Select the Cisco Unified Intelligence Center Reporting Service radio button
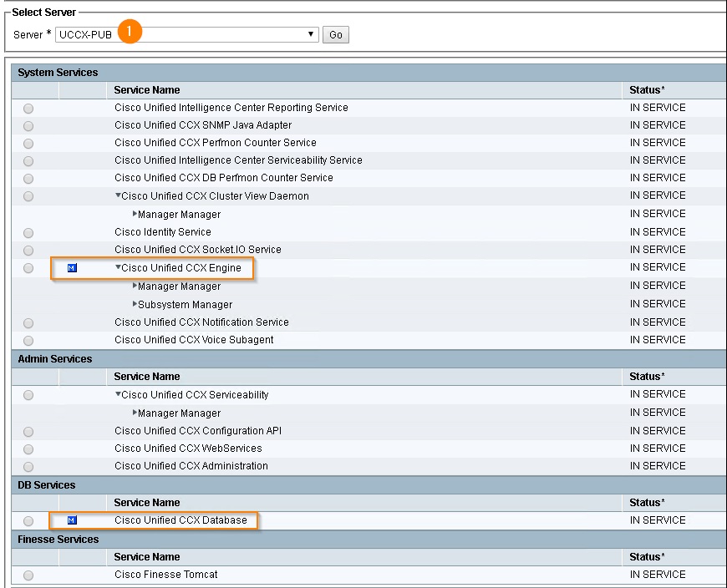This screenshot has width=727, height=588. 28,109
